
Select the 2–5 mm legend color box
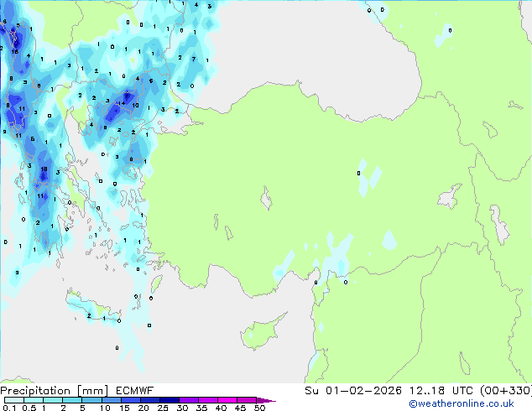click(72, 400)
